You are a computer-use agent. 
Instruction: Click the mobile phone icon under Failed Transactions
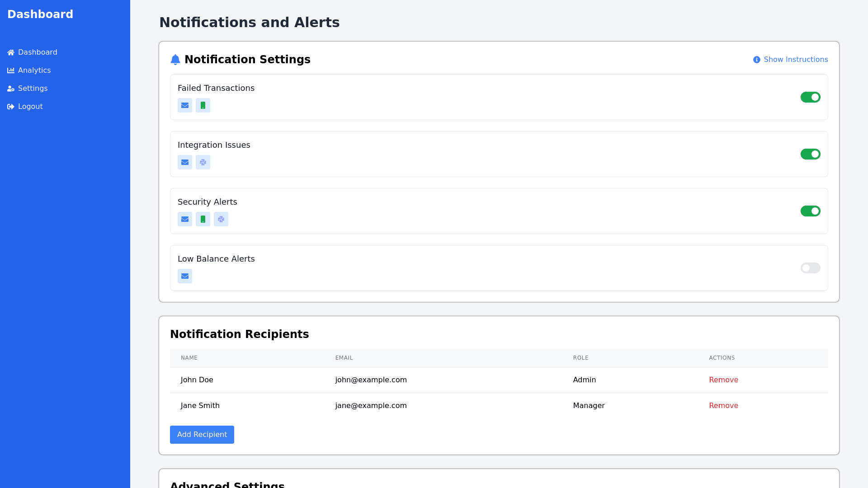coord(203,105)
